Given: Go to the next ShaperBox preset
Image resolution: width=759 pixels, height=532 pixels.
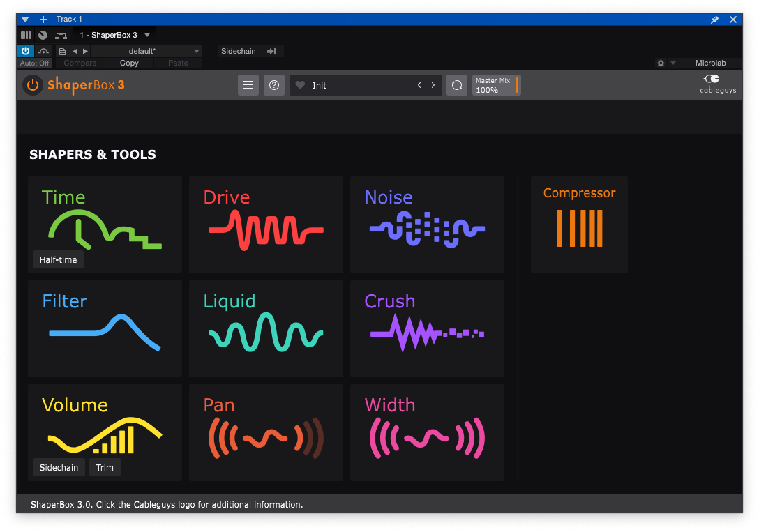Looking at the screenshot, I should tap(433, 85).
